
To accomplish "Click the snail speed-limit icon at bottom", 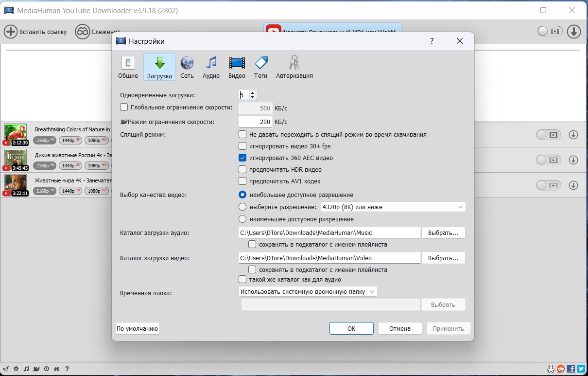I will tap(36, 369).
